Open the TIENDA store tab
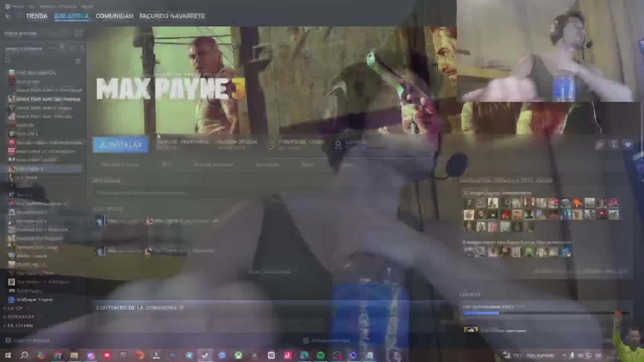 click(x=37, y=16)
